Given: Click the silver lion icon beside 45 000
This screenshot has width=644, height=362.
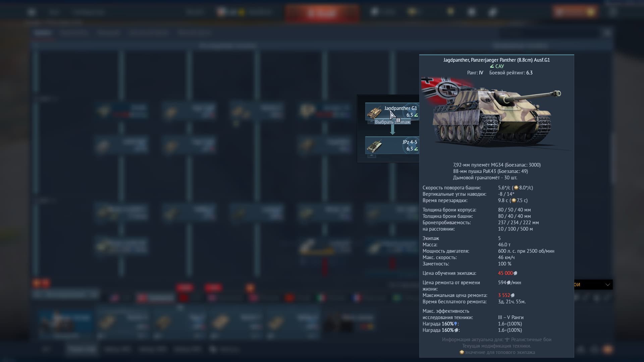Looking at the screenshot, I should pos(516,273).
